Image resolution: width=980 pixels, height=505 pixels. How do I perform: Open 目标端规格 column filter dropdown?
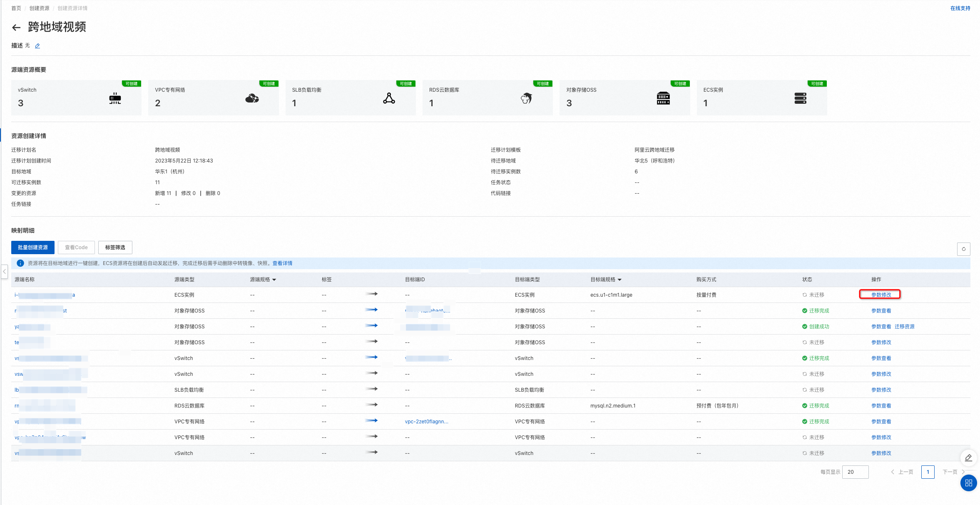(x=619, y=280)
